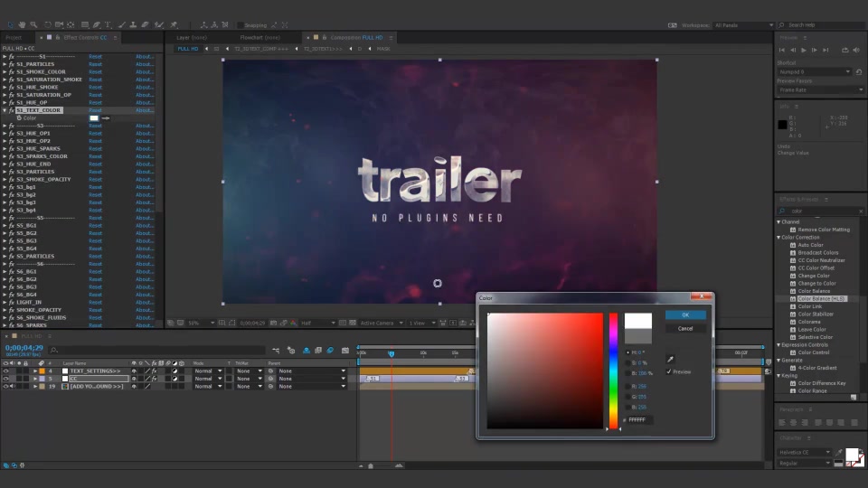
Task: Click About for S1_HUE_OP
Action: 145,102
